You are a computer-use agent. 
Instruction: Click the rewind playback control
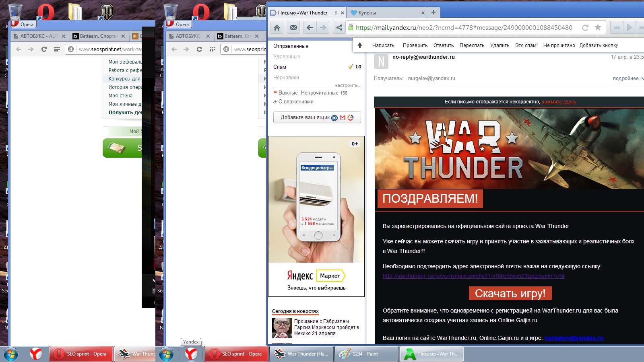[x=616, y=28]
